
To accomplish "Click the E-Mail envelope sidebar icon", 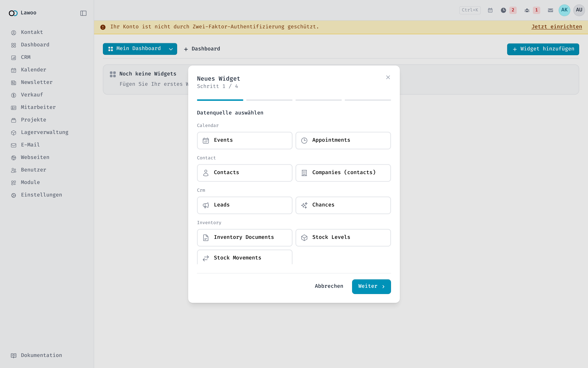I will point(14,145).
